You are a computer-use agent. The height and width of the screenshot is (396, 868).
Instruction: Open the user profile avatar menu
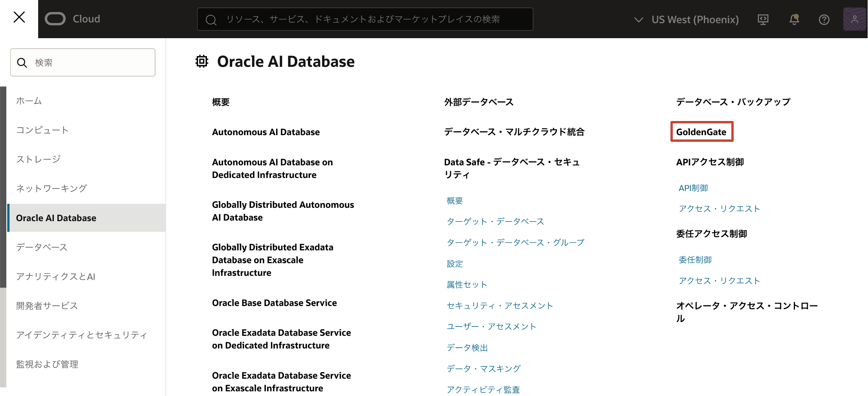(855, 19)
